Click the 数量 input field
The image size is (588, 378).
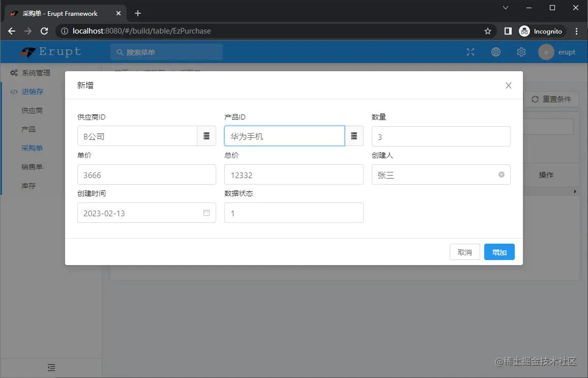coord(441,136)
